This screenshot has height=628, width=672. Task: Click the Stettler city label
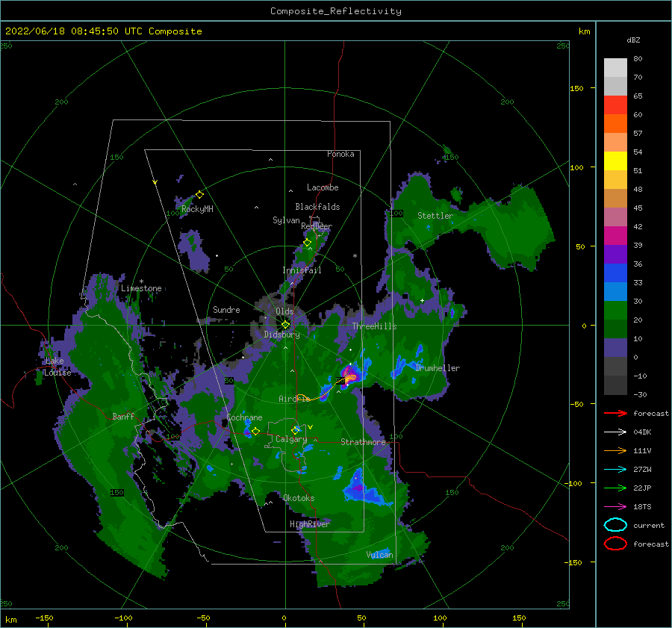coord(435,216)
